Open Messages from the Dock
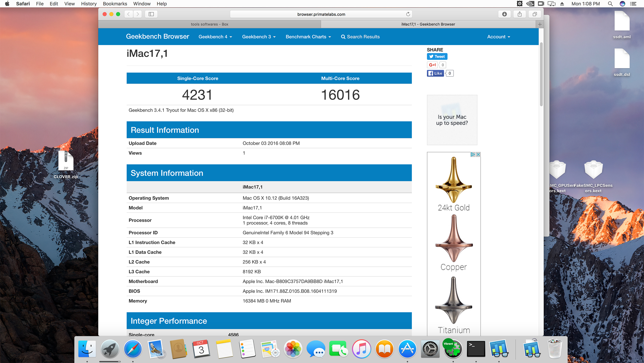Screen dimensions: 644x363 pos(316,349)
